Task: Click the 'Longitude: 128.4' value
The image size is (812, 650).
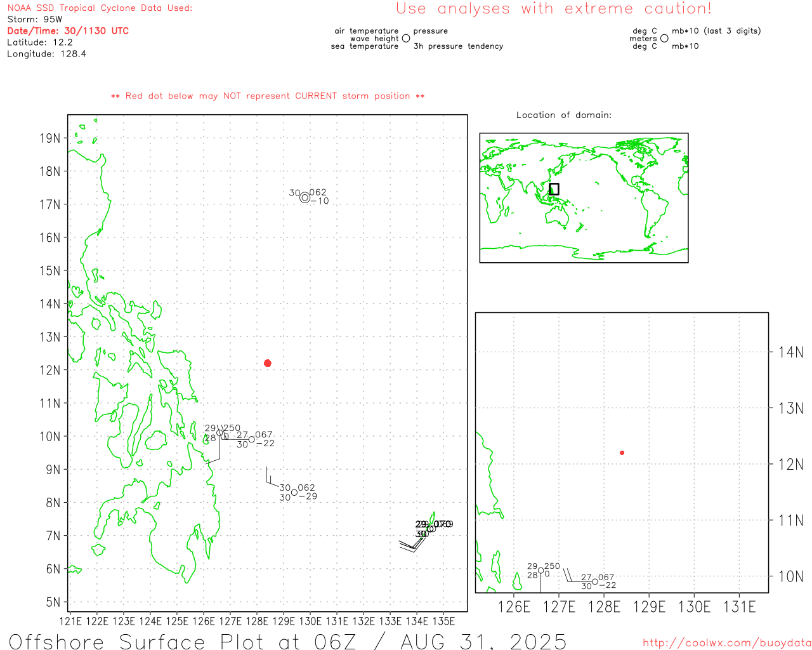Action: [46, 54]
